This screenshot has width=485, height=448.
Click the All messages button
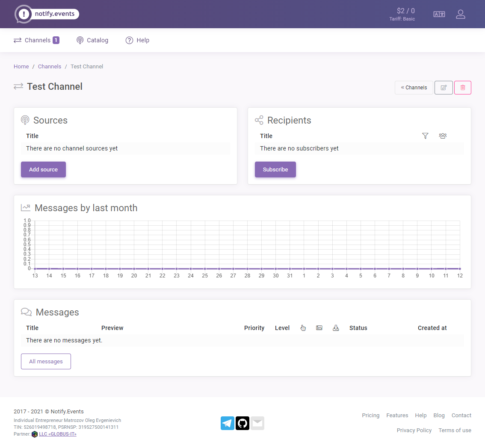pyautogui.click(x=46, y=361)
